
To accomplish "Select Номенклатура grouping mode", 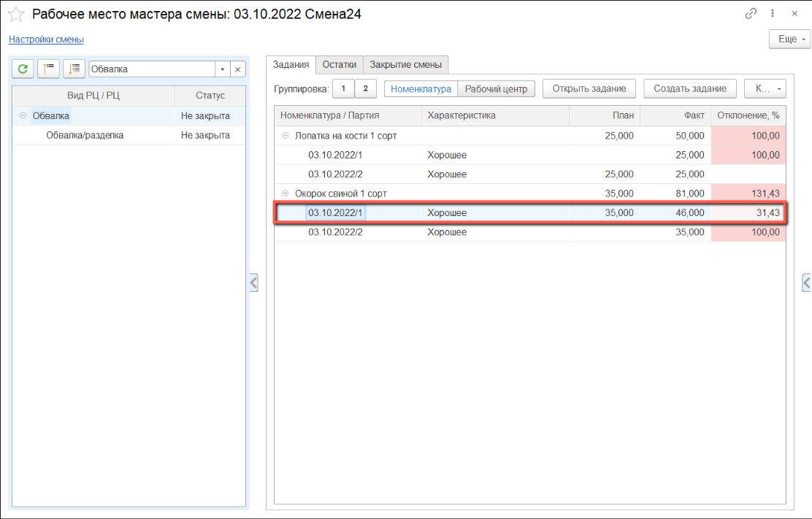I will coord(421,88).
